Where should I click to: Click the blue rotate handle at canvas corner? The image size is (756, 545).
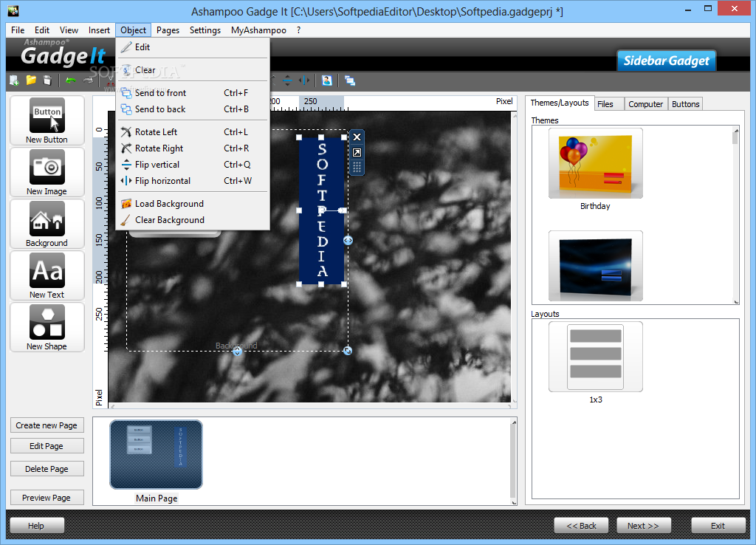click(x=347, y=351)
